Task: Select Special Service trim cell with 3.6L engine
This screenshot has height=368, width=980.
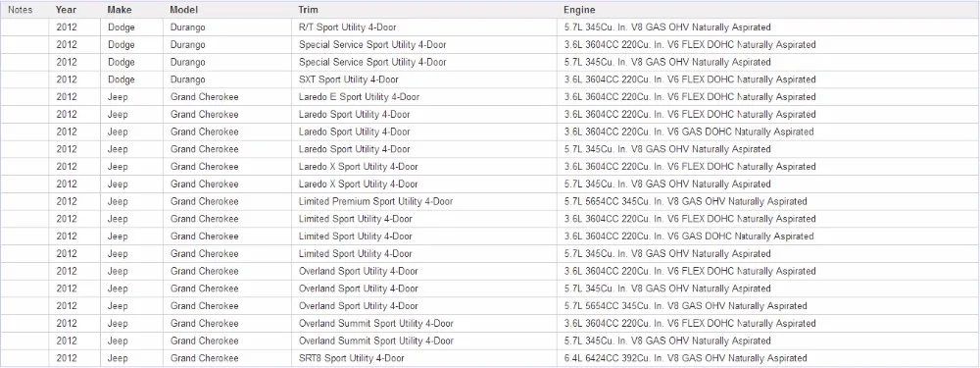Action: [x=424, y=45]
